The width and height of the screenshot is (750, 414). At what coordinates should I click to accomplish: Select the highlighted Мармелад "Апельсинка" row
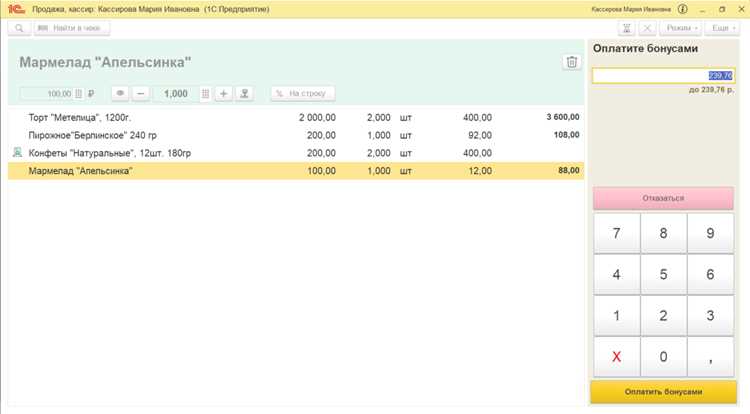[x=296, y=171]
